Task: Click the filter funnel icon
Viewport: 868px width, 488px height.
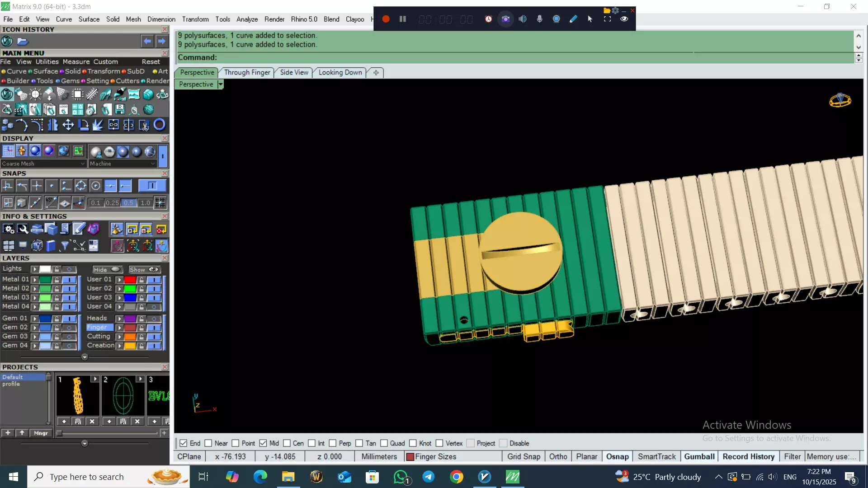Action: click(65, 245)
